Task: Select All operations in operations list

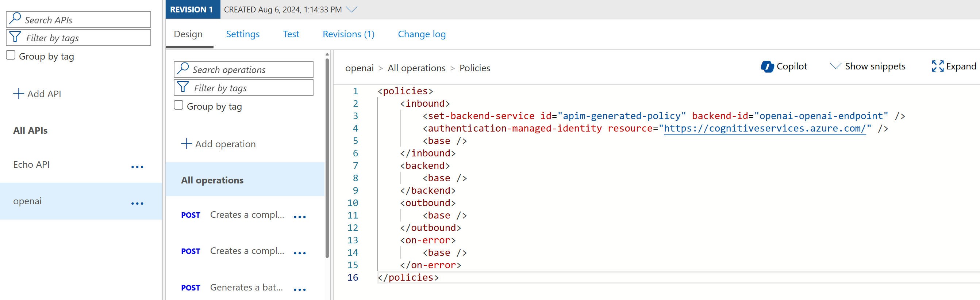Action: (245, 180)
